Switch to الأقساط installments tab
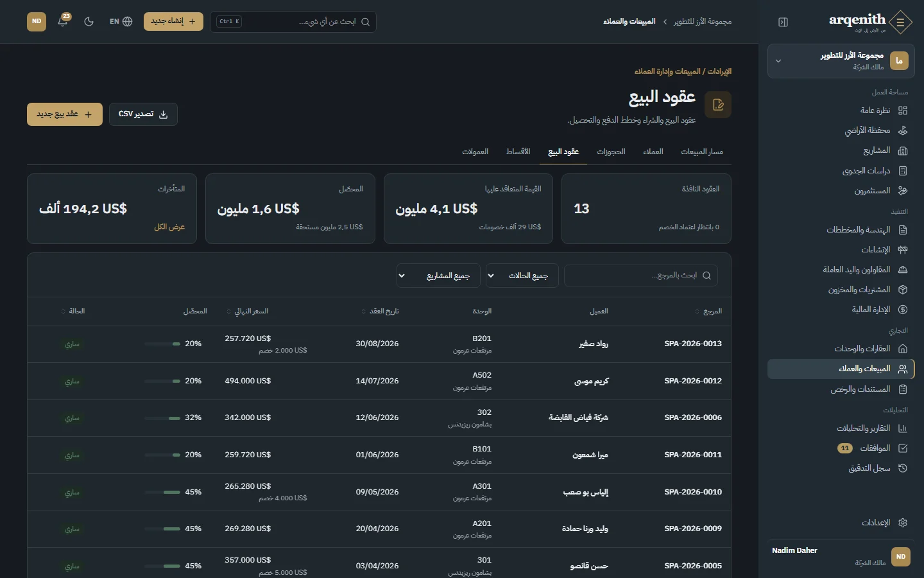 coord(518,152)
